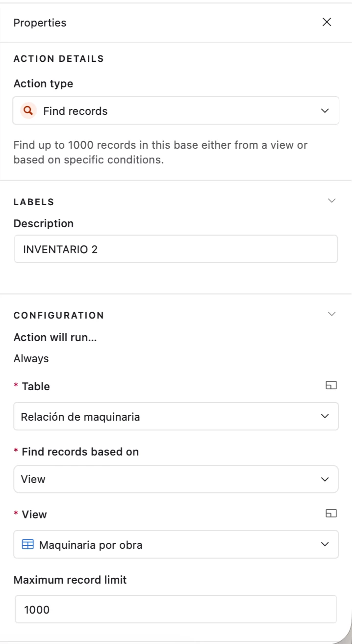
Task: Click the LABELS section heading
Action: [34, 202]
